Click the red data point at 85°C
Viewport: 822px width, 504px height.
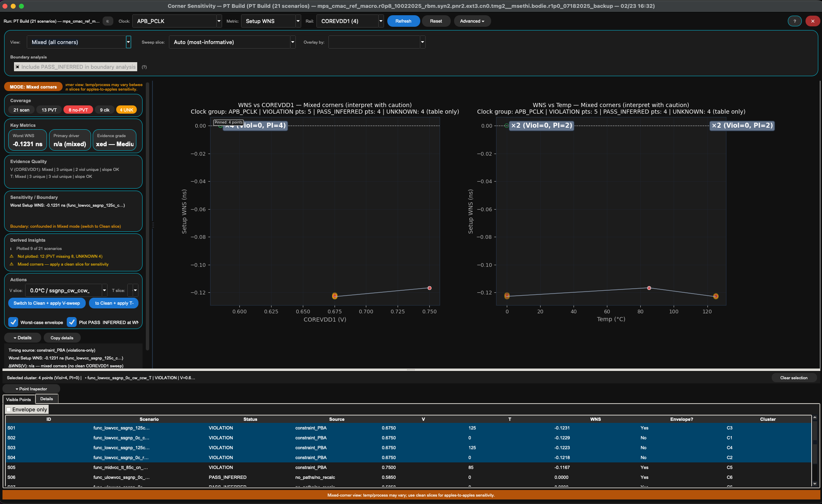coord(649,288)
